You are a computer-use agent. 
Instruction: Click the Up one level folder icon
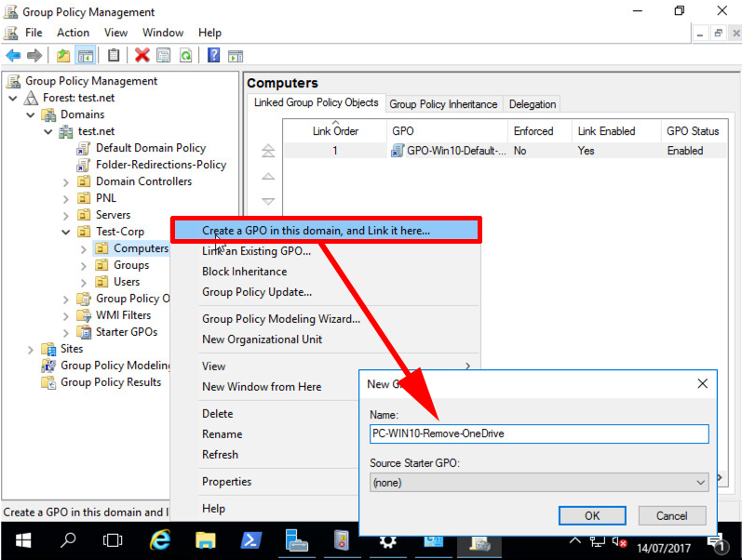(x=63, y=56)
